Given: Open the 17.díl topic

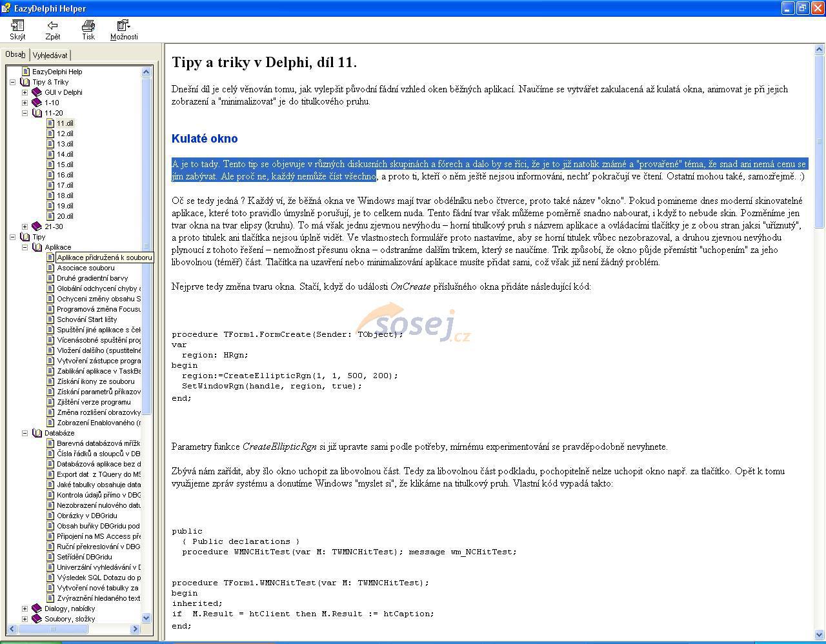Looking at the screenshot, I should (65, 185).
